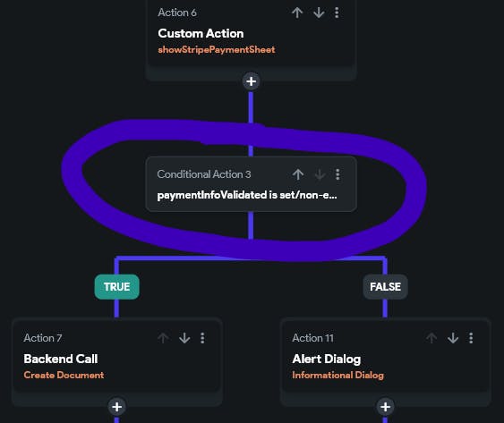Click Action 7 move up arrow
The image size is (504, 423).
point(163,338)
